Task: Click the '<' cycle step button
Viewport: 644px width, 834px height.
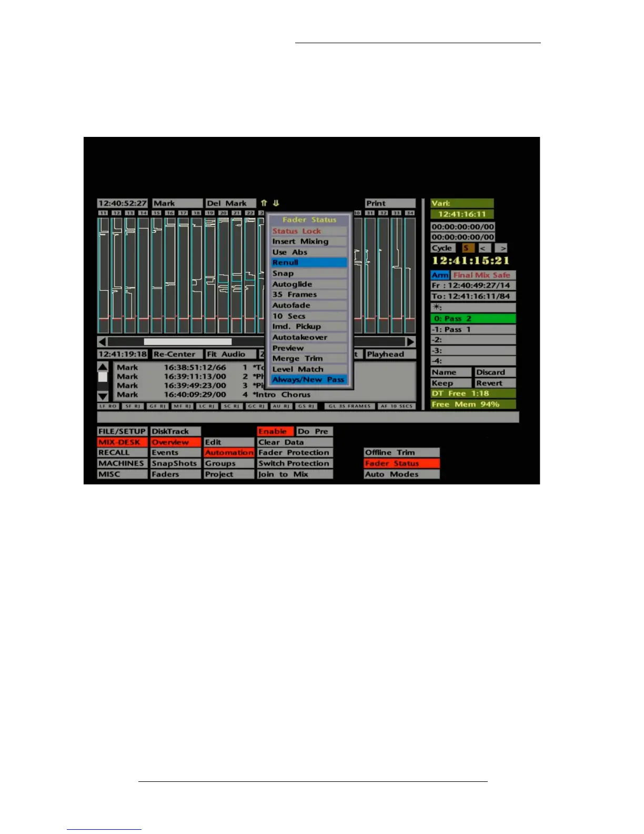Action: tap(484, 248)
